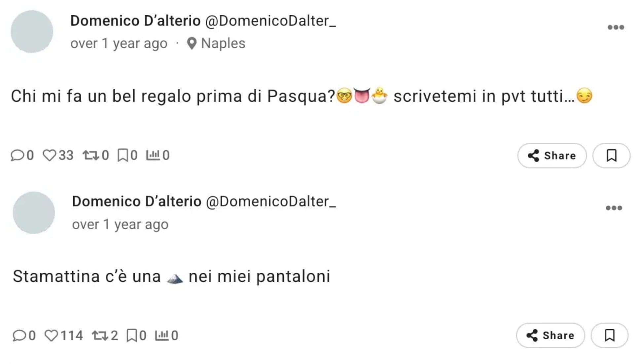Bookmark the Pasqua gift post

pos(124,155)
